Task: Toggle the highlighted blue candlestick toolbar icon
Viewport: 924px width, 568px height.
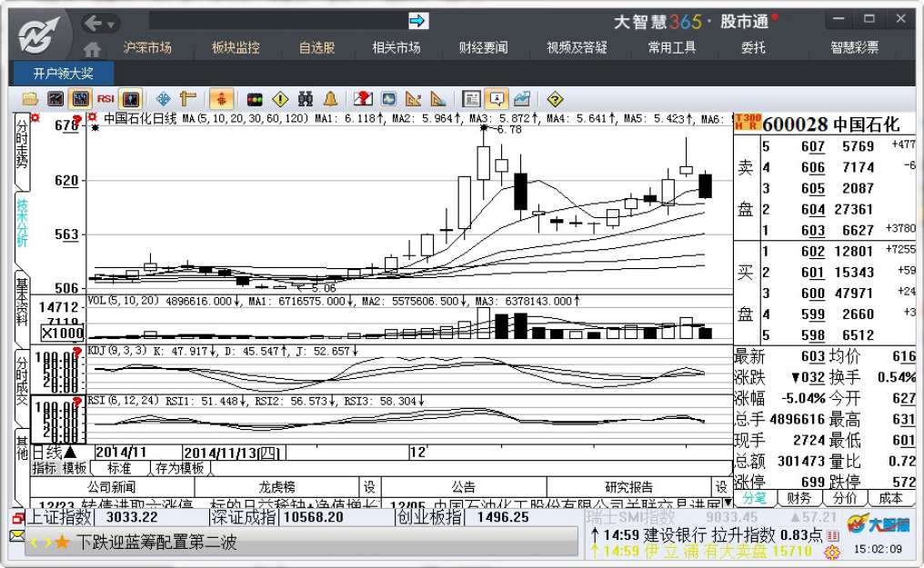Action: click(x=131, y=99)
